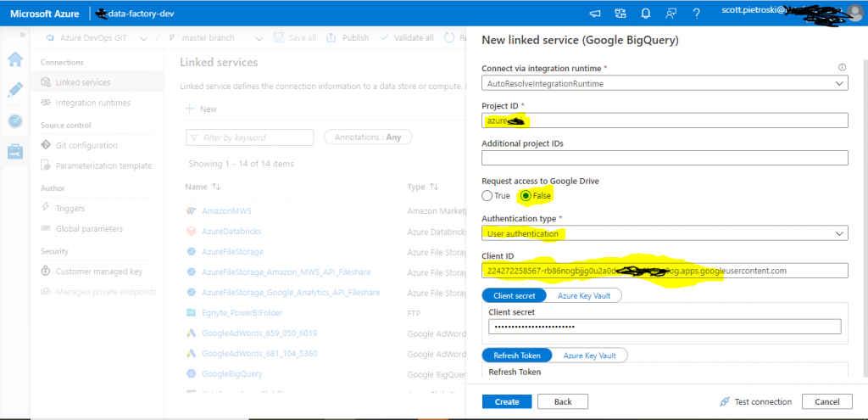The height and width of the screenshot is (420, 868).
Task: Click the AmazonMWS service icon
Action: (x=192, y=211)
